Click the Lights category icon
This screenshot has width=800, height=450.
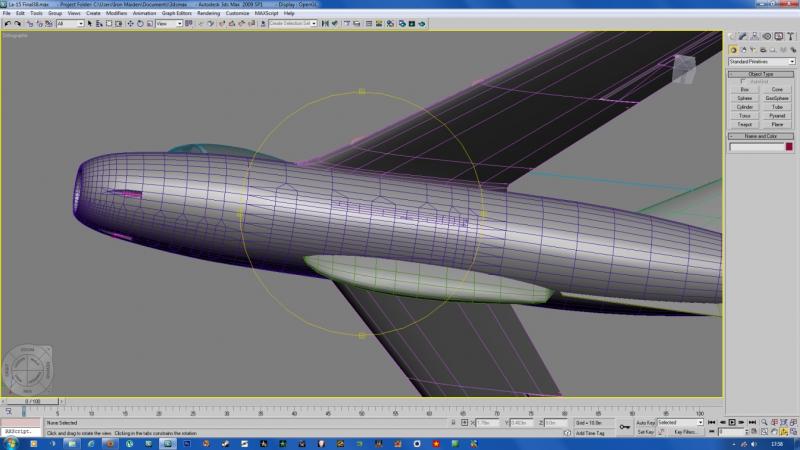coord(753,50)
